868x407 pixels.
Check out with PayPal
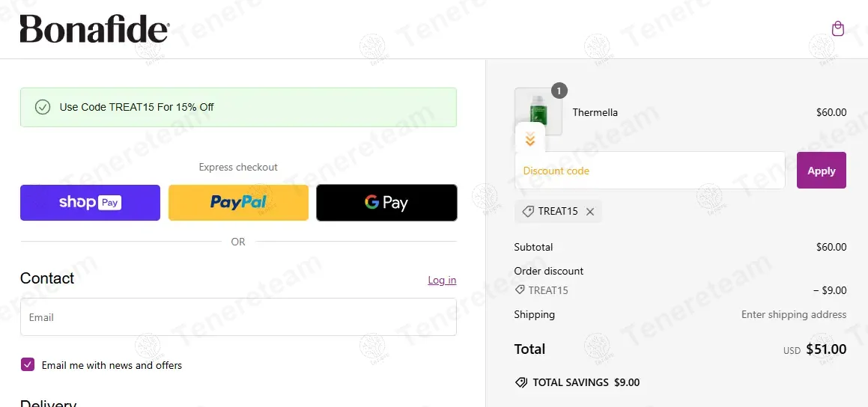[x=238, y=203]
